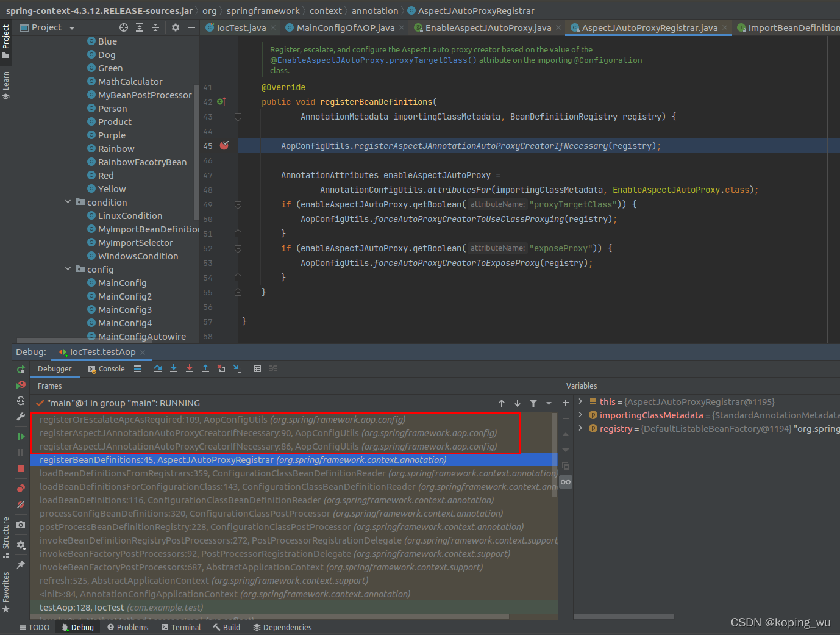Click Step Over icon in debugger toolbar
Screen dimensions: 840x635
(158, 368)
